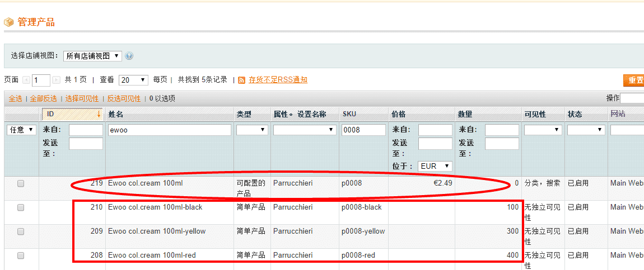Viewport: 644px width, 270px height.
Task: Go to next page arrow
Action: click(x=57, y=80)
